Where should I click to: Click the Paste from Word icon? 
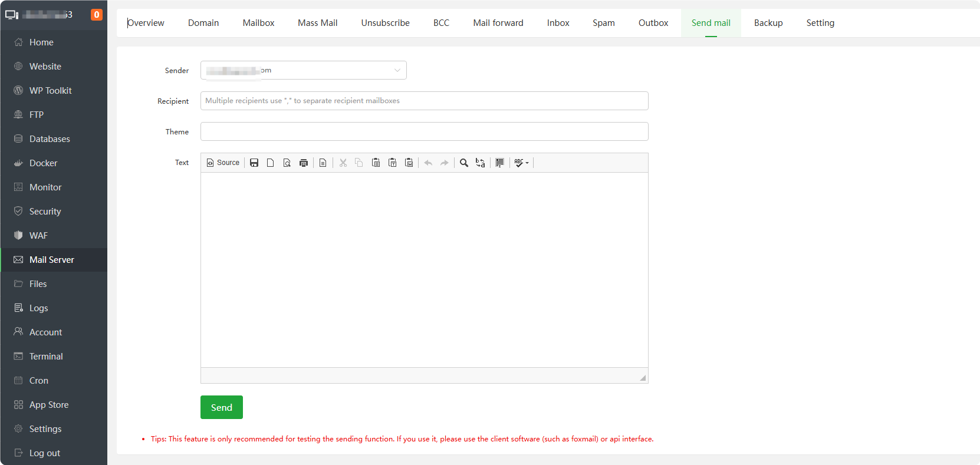coord(409,163)
